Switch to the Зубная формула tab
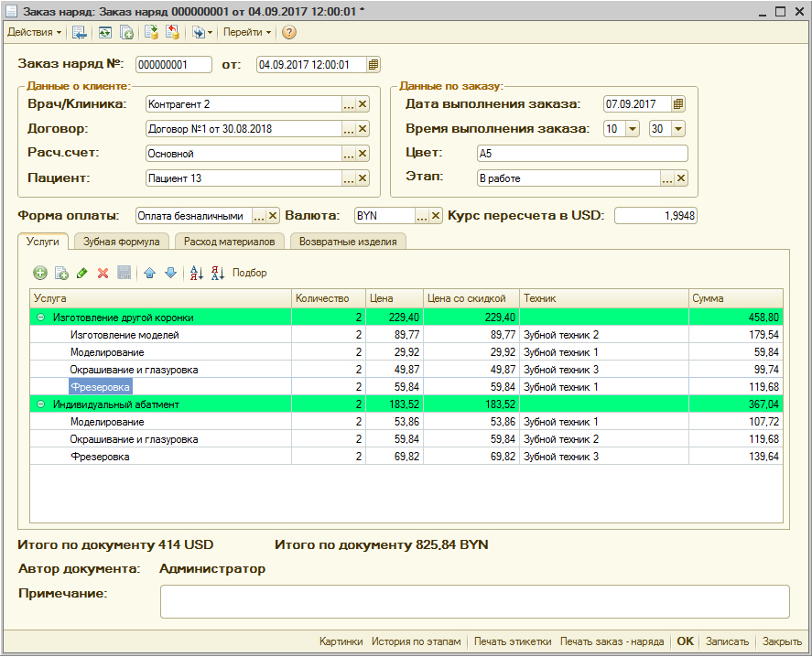Image resolution: width=812 pixels, height=657 pixels. 121,242
